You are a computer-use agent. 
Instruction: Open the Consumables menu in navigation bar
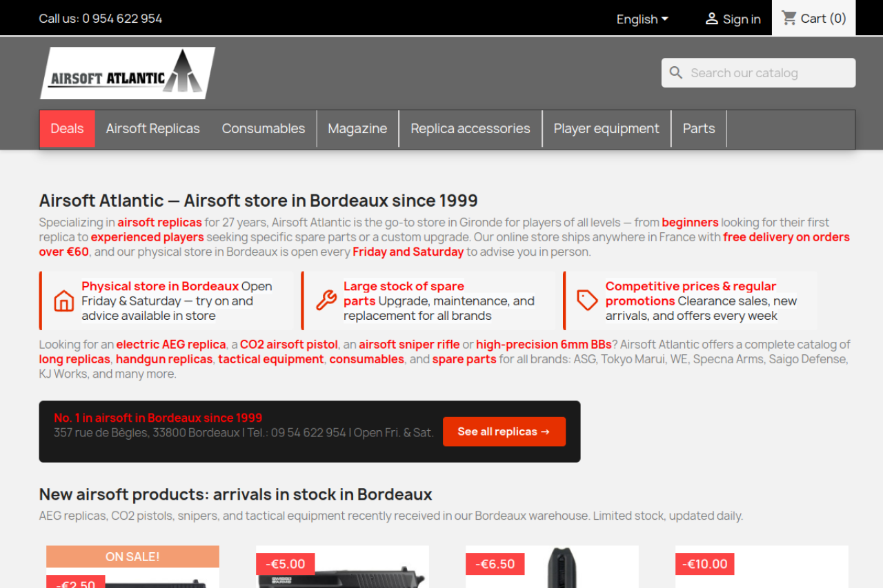coord(264,129)
